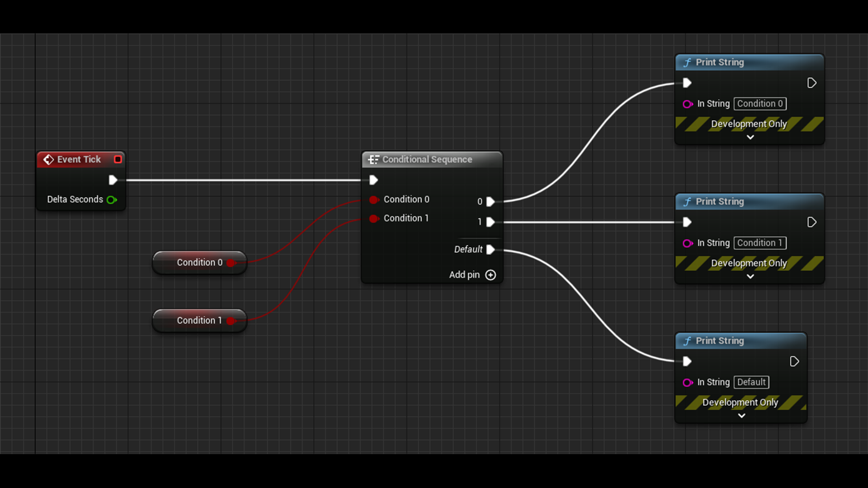Expand Development Only on bottom Print String
Screen dimensions: 868x488
(741, 416)
